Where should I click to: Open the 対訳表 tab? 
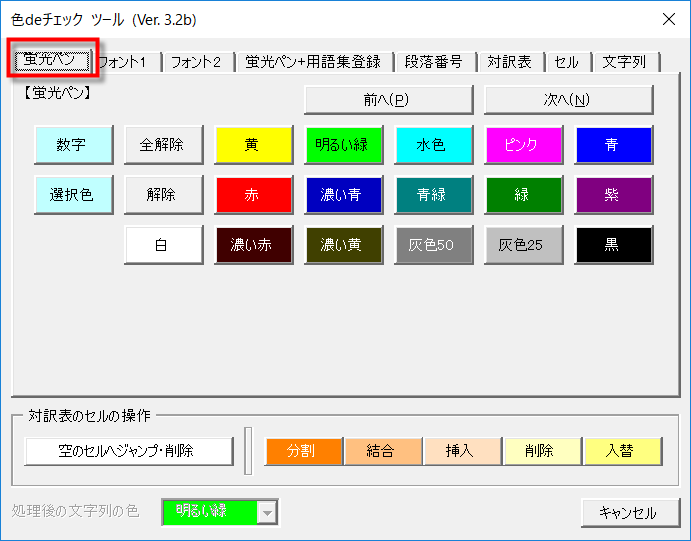pyautogui.click(x=510, y=62)
